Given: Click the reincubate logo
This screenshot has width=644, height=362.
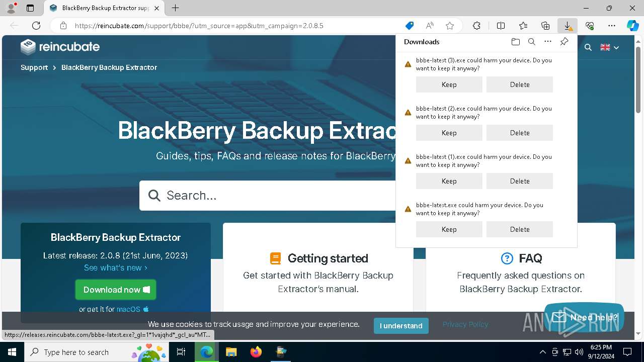Looking at the screenshot, I should point(60,47).
